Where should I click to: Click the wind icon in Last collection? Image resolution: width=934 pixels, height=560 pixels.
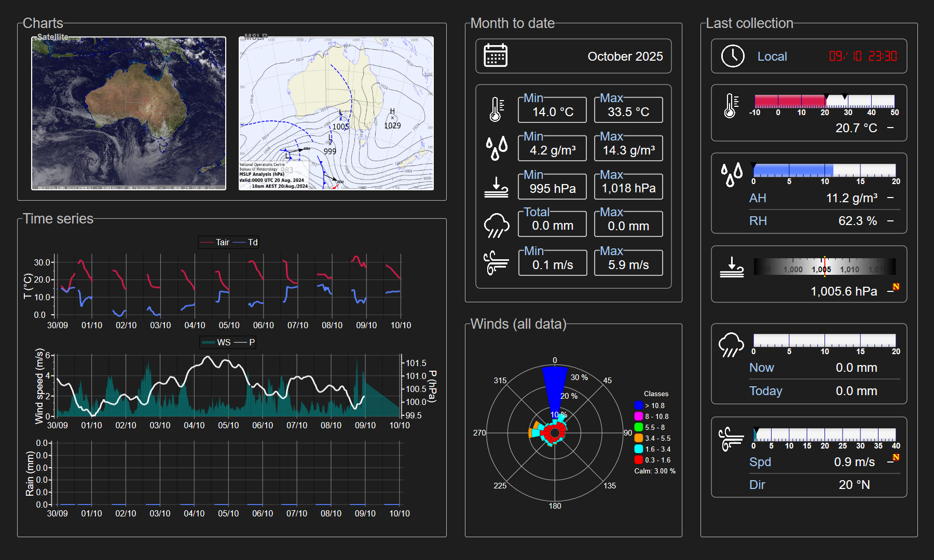731,439
